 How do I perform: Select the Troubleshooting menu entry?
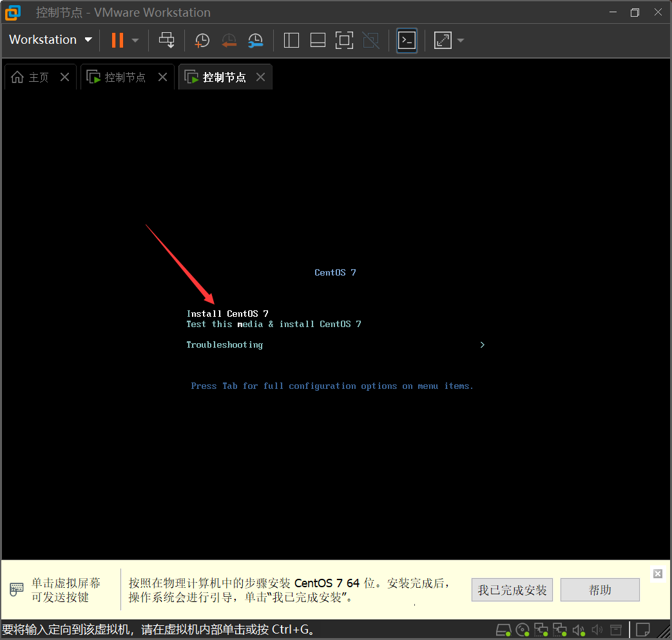(x=225, y=345)
